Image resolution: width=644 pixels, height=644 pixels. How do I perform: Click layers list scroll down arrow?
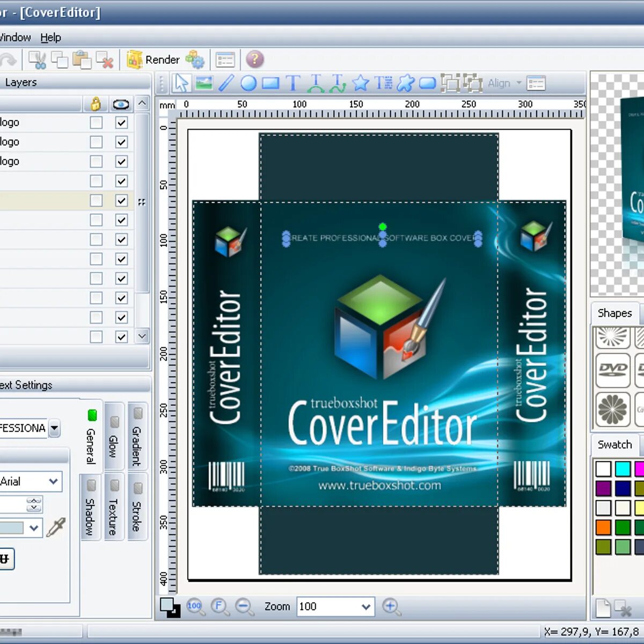(142, 336)
